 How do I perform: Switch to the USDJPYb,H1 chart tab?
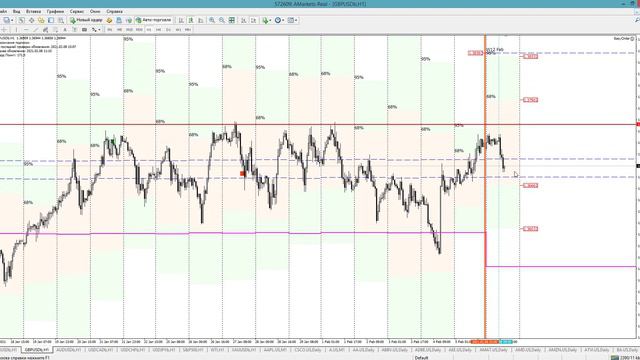pyautogui.click(x=164, y=350)
